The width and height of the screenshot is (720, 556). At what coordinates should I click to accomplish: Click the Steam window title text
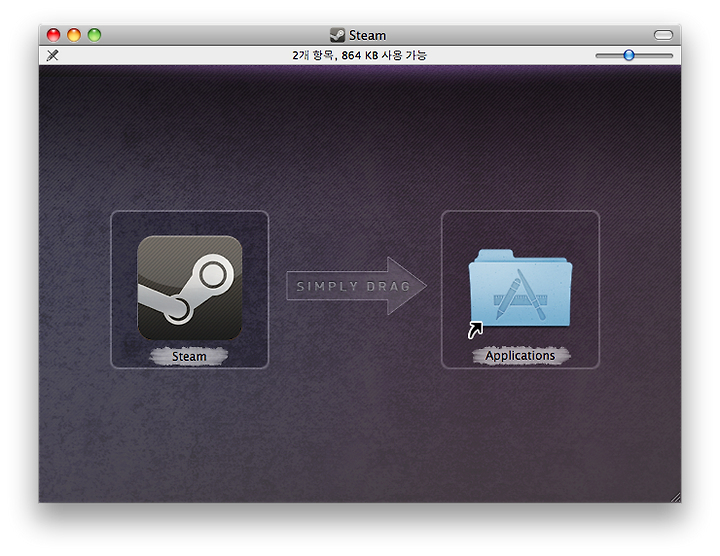click(x=367, y=35)
